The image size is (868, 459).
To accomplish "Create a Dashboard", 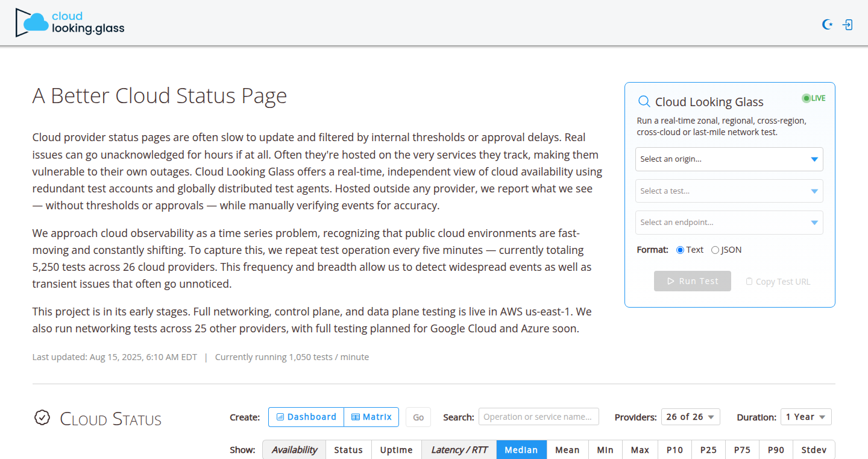I will point(306,417).
